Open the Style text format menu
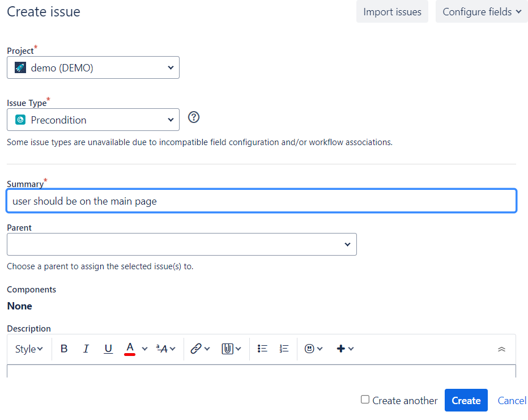Image resolution: width=528 pixels, height=420 pixels. (x=29, y=349)
